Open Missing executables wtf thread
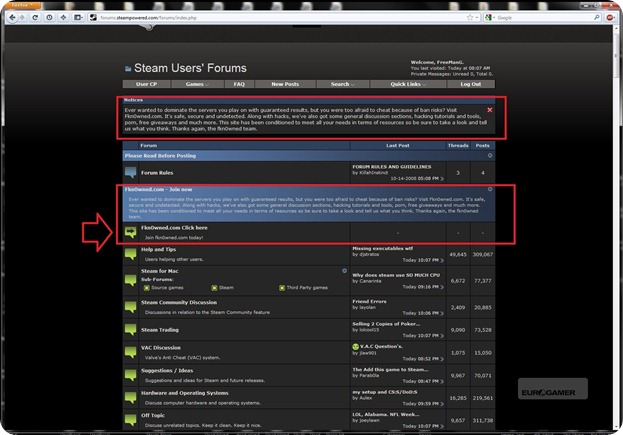The height and width of the screenshot is (435, 623). 383,248
